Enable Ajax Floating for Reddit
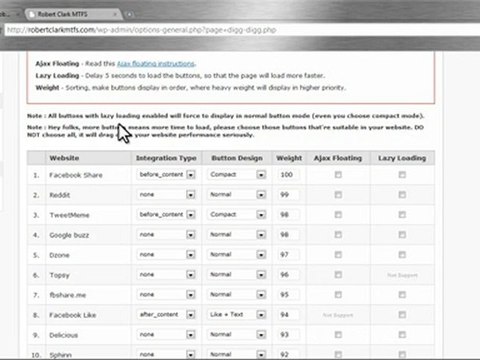This screenshot has width=480, height=360. (338, 195)
